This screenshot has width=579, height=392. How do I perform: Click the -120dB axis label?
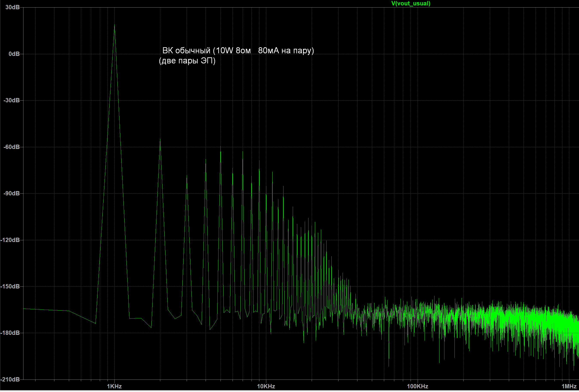10,240
